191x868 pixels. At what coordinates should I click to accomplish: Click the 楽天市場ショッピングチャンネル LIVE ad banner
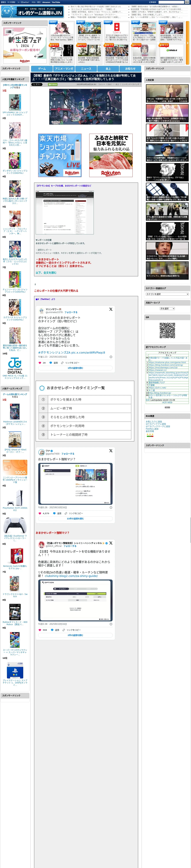point(60,155)
